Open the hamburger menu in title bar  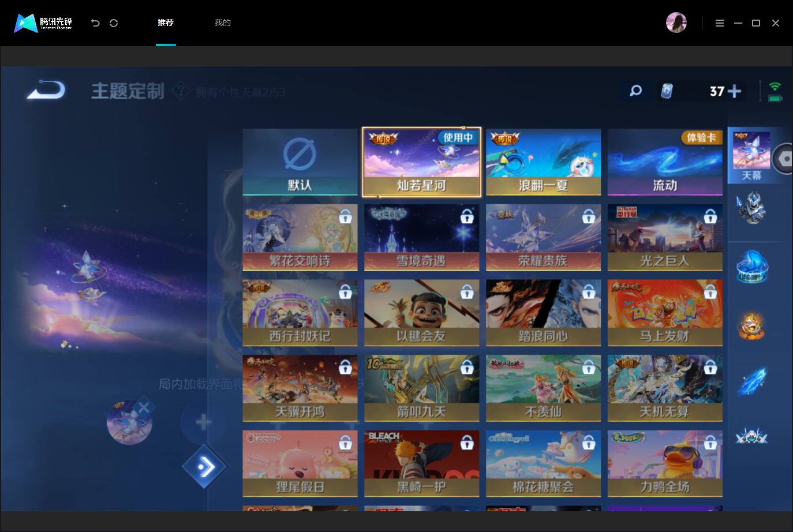(x=720, y=23)
